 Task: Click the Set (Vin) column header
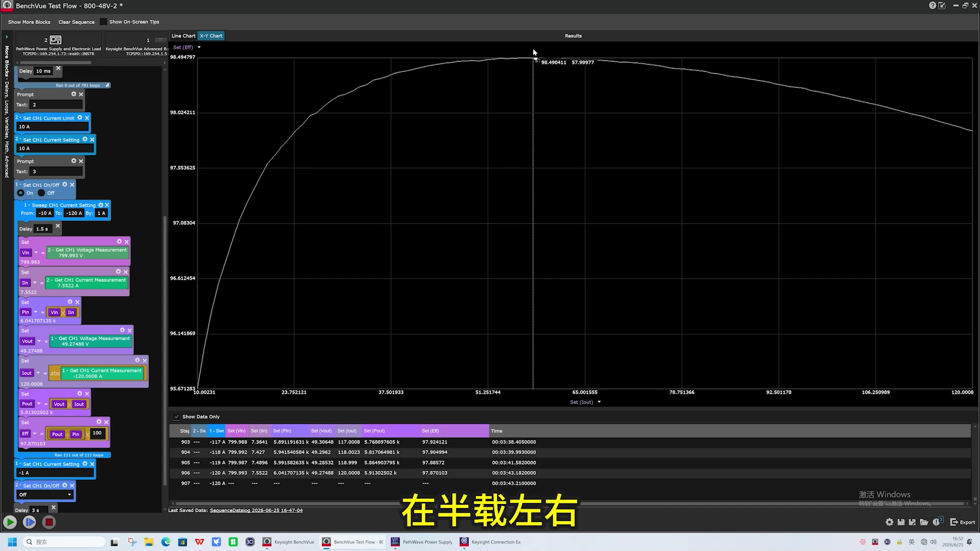tap(237, 431)
